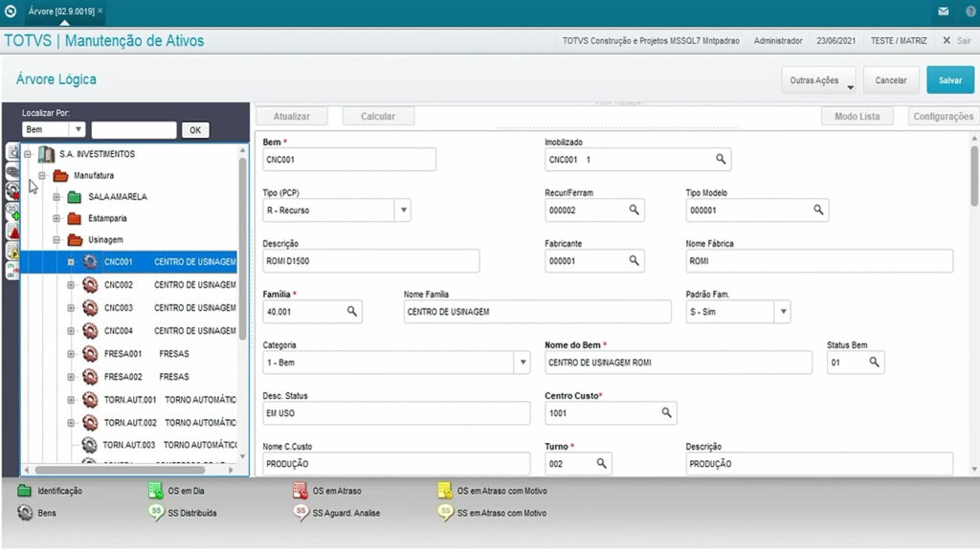Click the red folder icon beside Manufatura
Viewport: 980px width, 551px height.
pyautogui.click(x=60, y=176)
